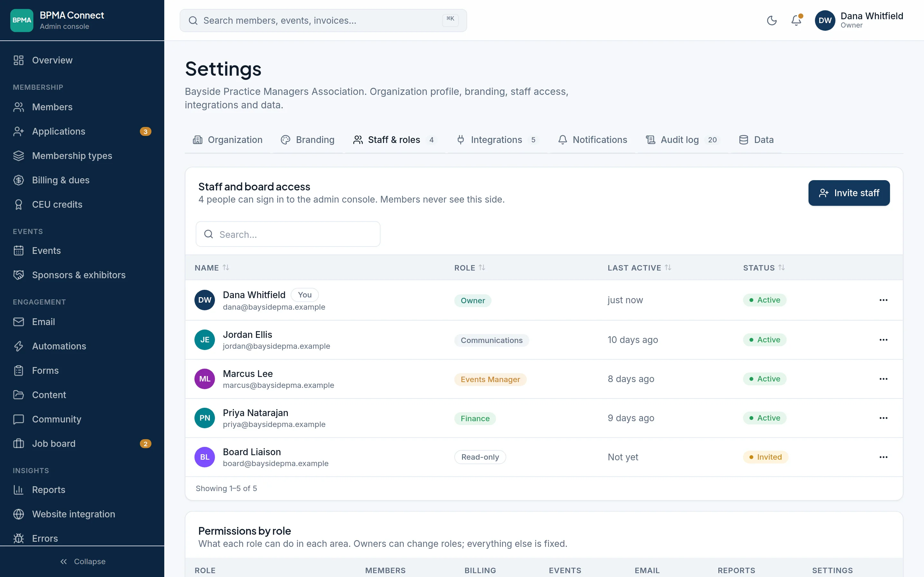
Task: Toggle dark mode with the moon icon
Action: click(772, 20)
